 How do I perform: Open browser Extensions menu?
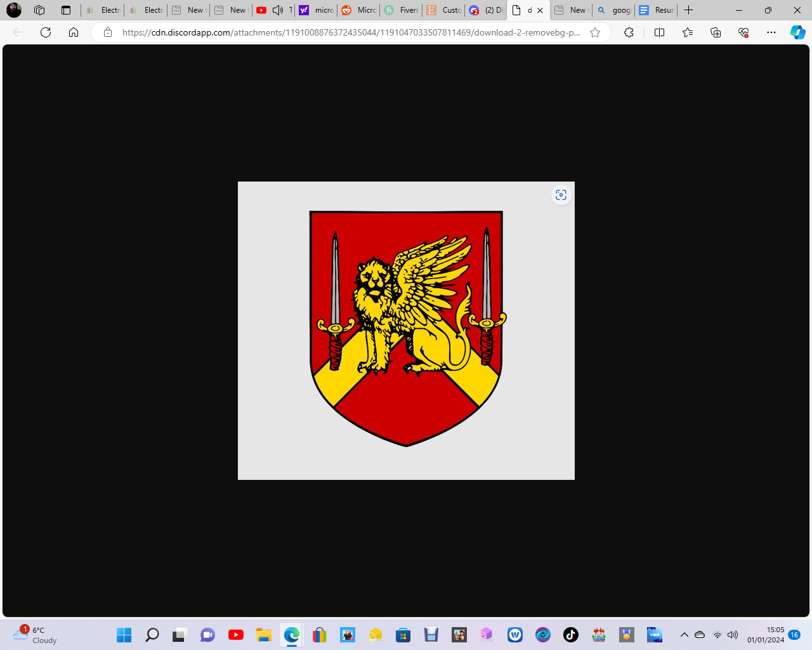pyautogui.click(x=629, y=32)
